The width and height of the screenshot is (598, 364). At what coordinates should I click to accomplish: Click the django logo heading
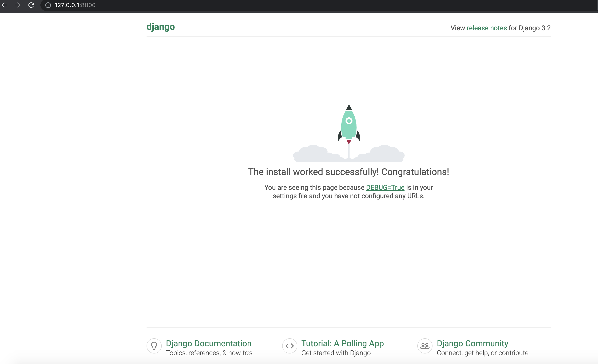160,27
